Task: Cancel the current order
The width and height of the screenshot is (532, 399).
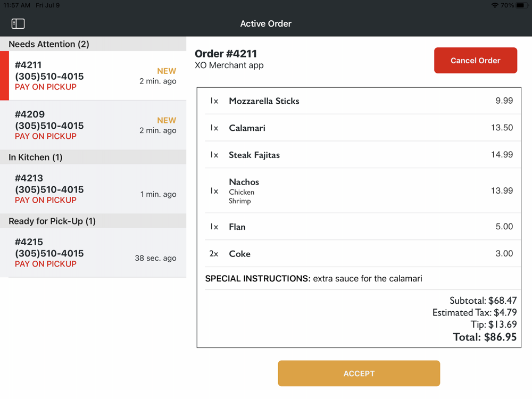Action: 475,61
